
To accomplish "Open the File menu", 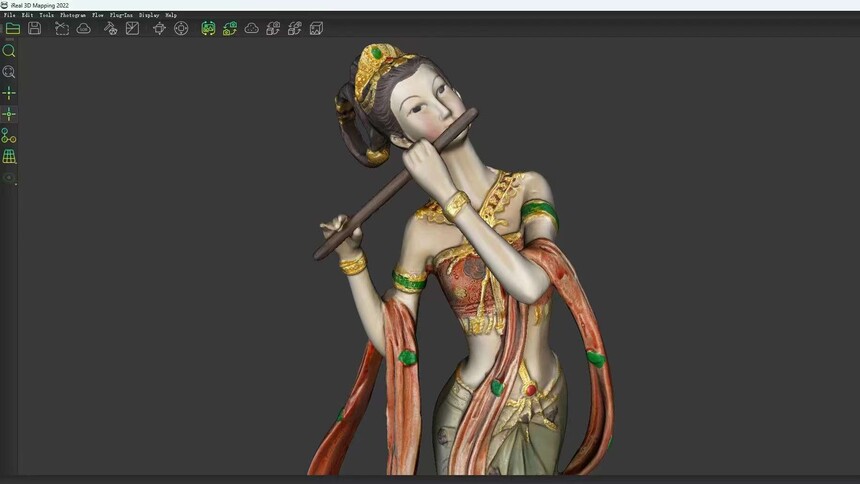I will [9, 15].
